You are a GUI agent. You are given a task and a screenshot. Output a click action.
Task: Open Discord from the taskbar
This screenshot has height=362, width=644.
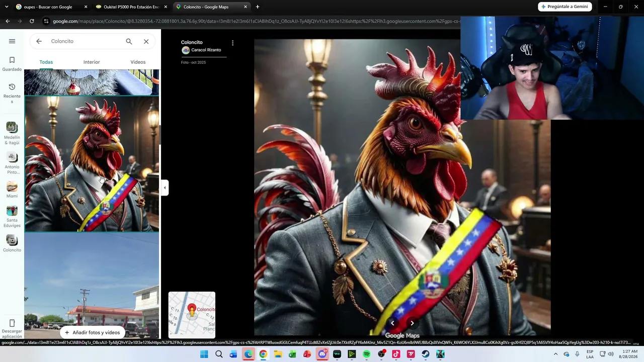tap(322, 354)
